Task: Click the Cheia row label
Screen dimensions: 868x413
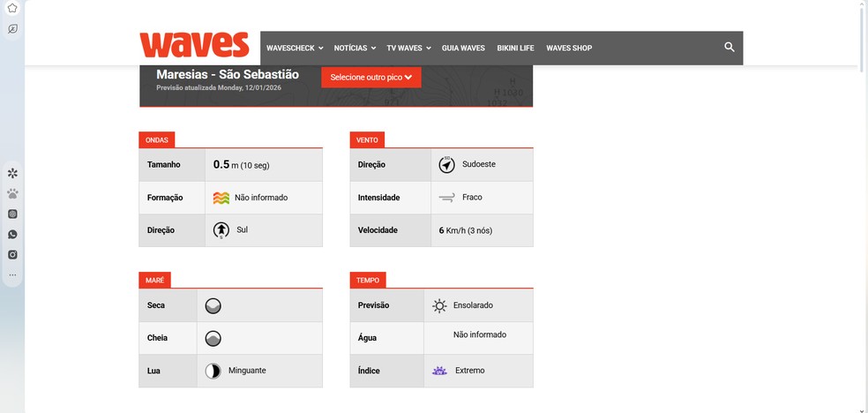Action: [x=158, y=338]
